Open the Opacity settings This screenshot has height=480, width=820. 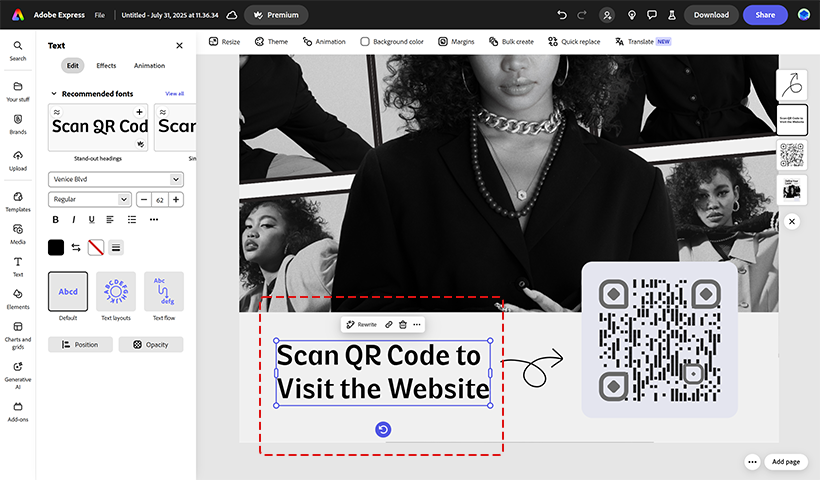pyautogui.click(x=151, y=345)
